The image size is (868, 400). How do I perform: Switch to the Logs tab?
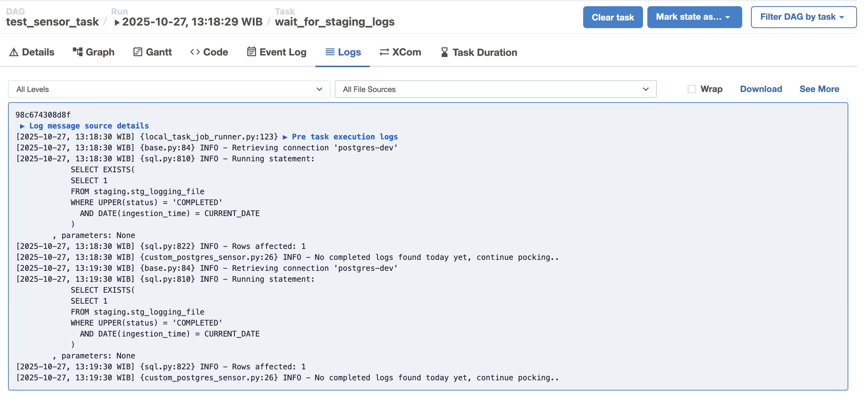tap(343, 52)
